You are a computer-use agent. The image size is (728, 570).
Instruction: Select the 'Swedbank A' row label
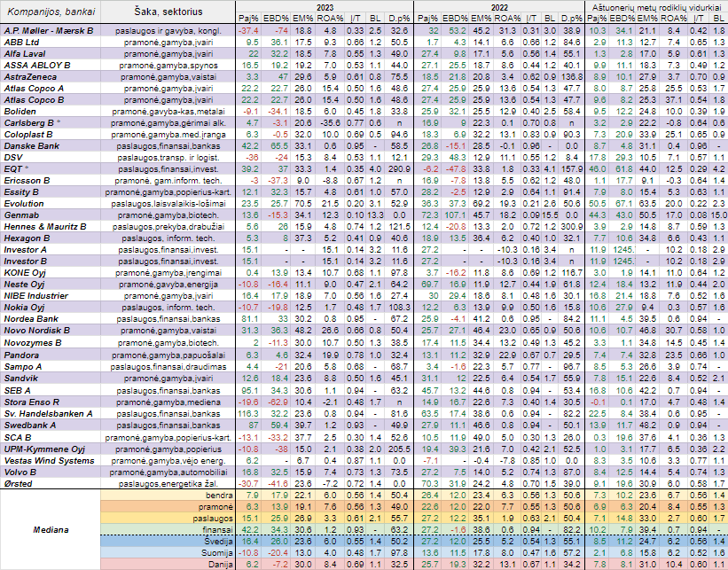coord(51,426)
